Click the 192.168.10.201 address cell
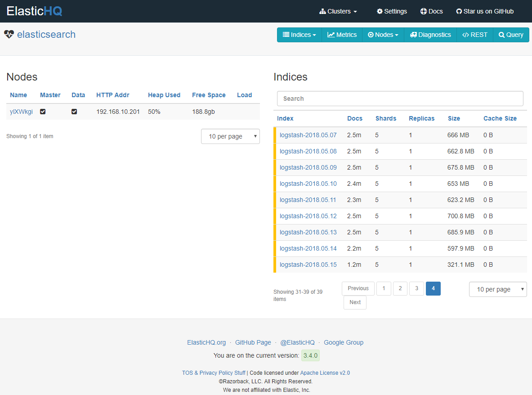This screenshot has height=395, width=532. (x=118, y=112)
